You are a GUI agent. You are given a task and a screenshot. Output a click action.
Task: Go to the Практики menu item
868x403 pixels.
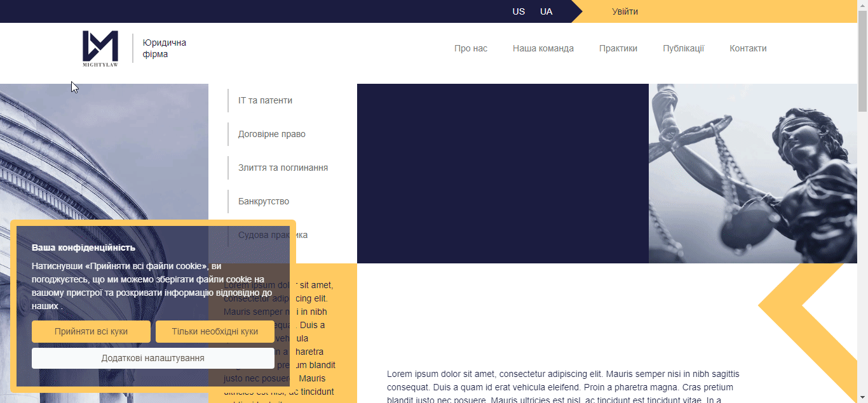(x=618, y=48)
